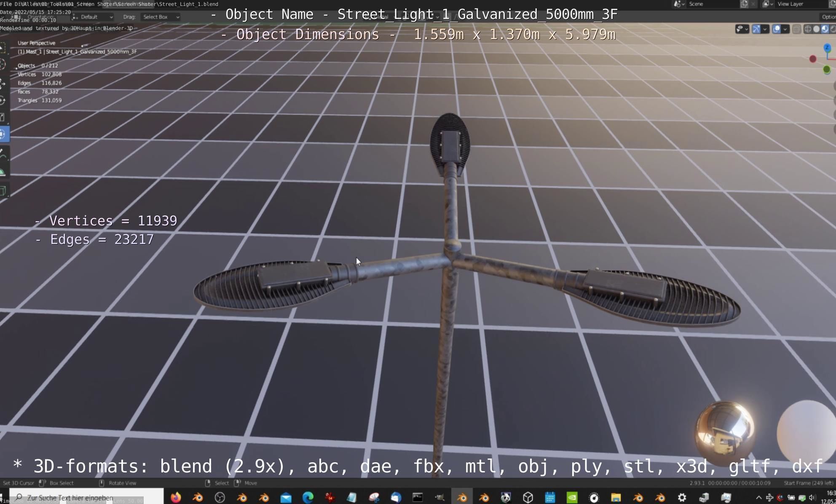836x504 pixels.
Task: Open the Options dropdown
Action: click(828, 17)
